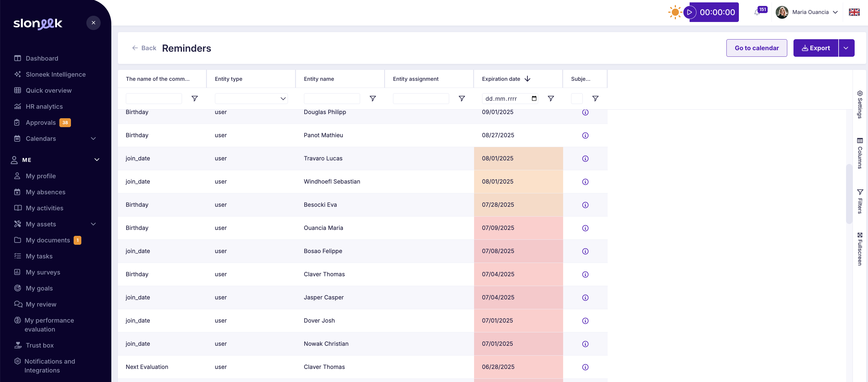Click the filter icon for commemoration name
This screenshot has height=382, width=868.
(x=194, y=98)
